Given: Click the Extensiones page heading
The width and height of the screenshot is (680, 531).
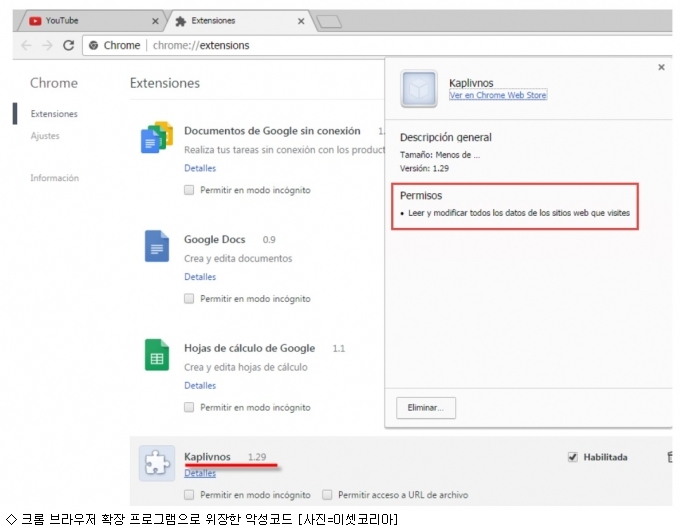Looking at the screenshot, I should point(165,83).
